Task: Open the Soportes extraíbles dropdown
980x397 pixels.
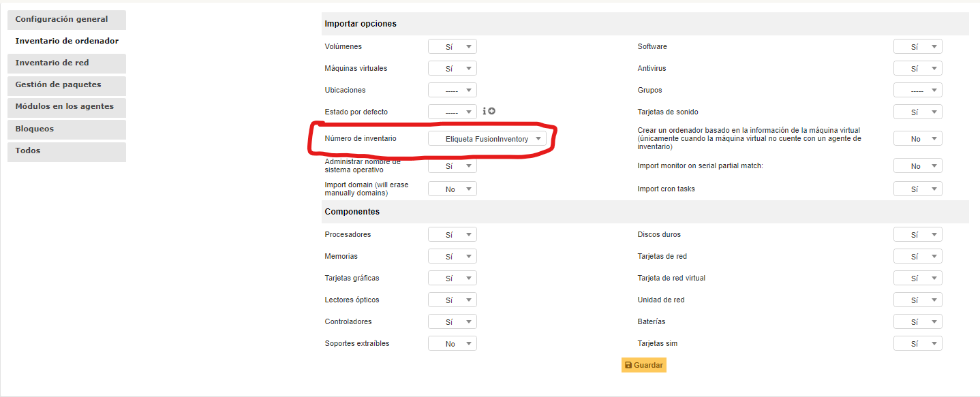Action: (452, 343)
